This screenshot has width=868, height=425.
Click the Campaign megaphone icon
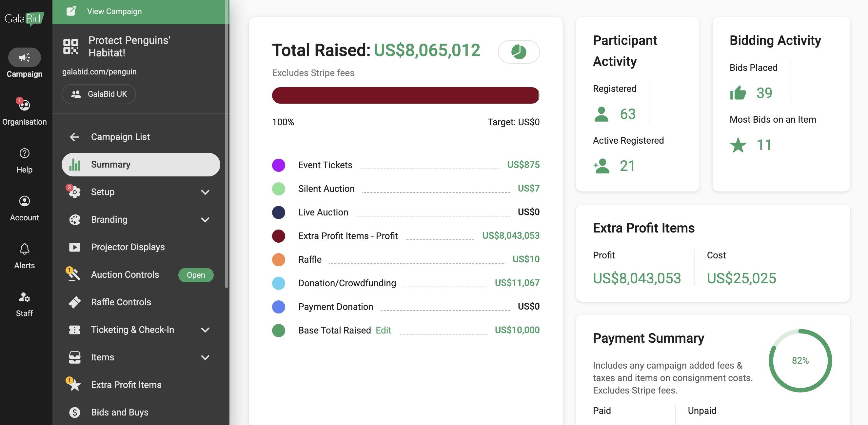[24, 57]
